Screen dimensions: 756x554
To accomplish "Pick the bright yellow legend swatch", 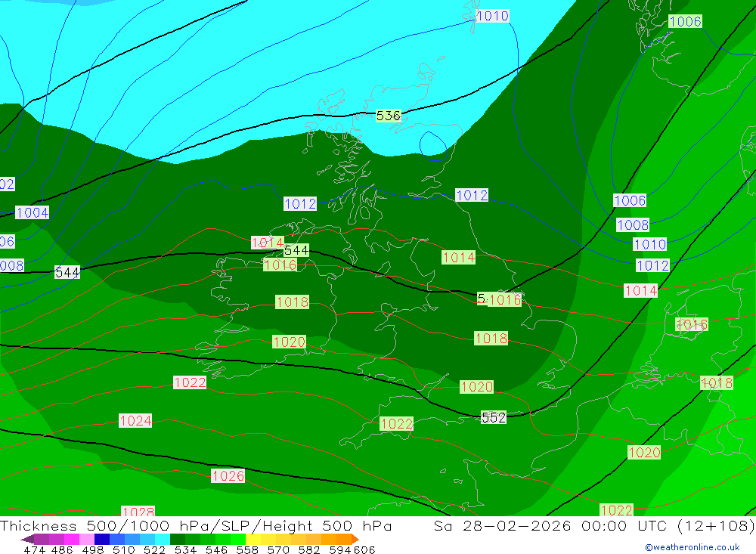I will (x=253, y=539).
